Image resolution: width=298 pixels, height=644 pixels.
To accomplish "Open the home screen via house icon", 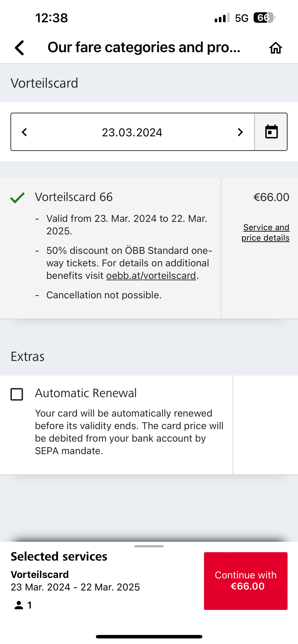I will pyautogui.click(x=276, y=48).
